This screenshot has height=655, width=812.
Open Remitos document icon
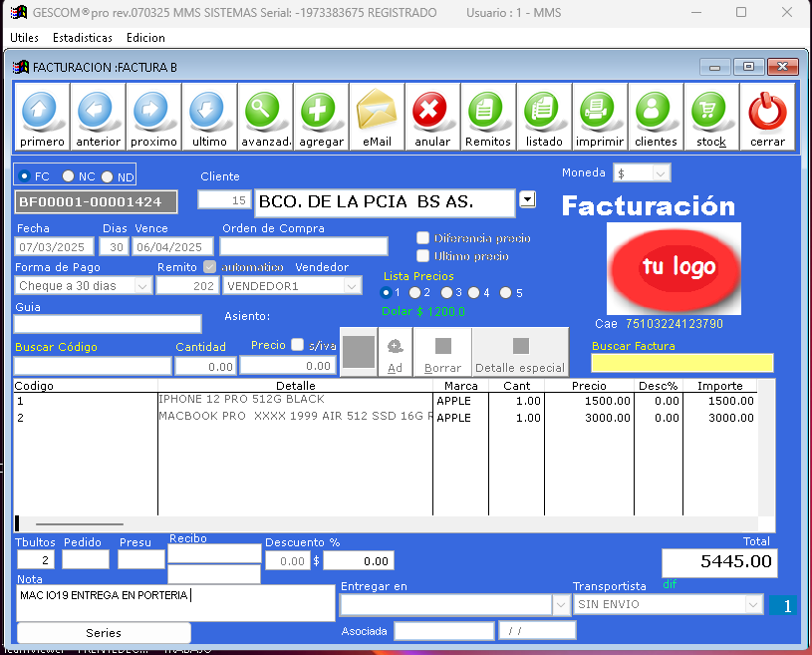coord(488,117)
